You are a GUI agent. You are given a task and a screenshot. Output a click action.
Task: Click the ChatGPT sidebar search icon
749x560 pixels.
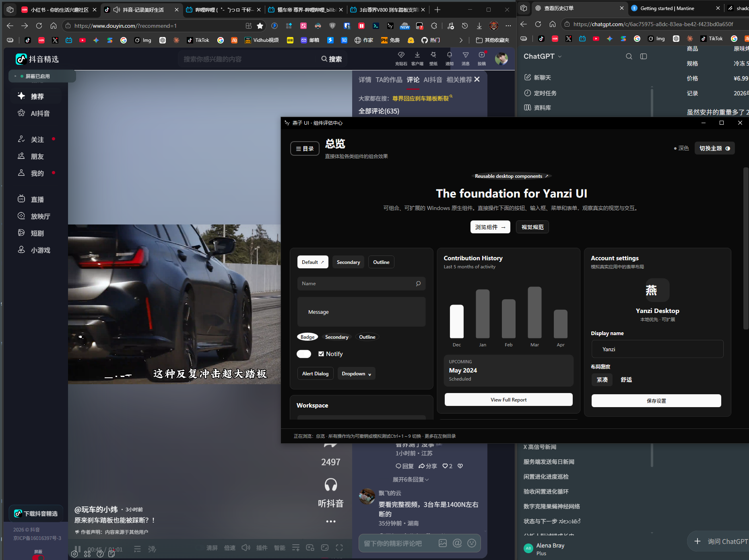629,56
